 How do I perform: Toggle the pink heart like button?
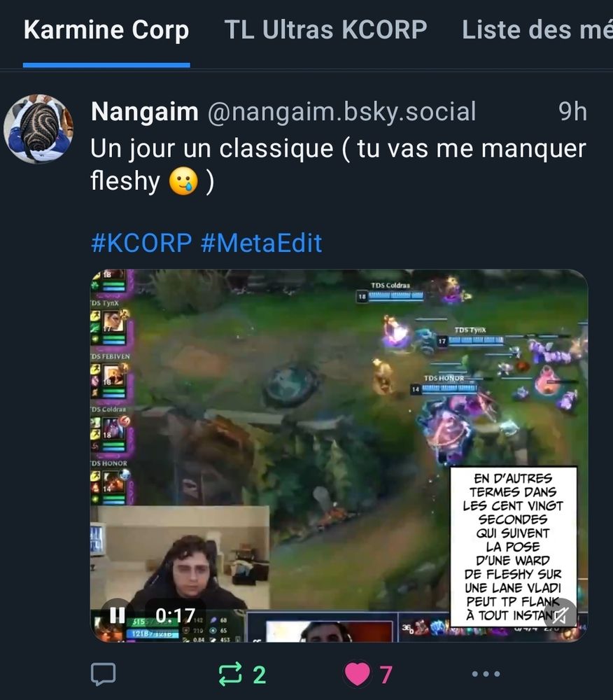[x=358, y=674]
